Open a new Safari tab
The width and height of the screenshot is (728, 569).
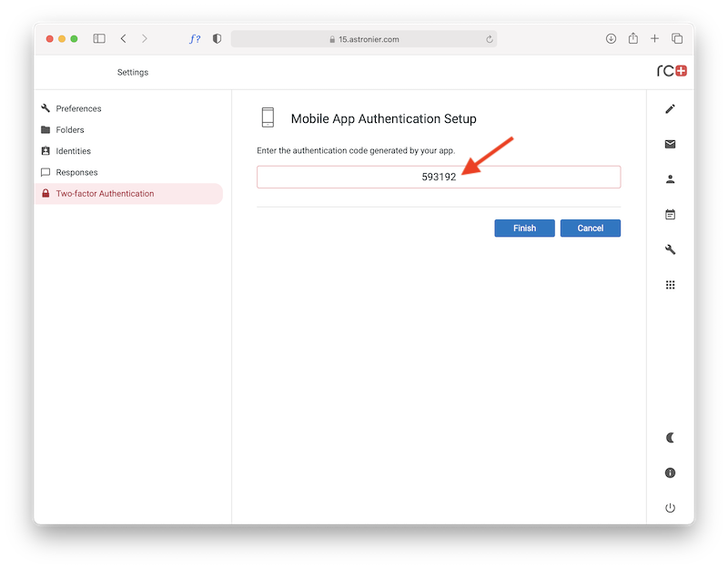click(x=654, y=38)
